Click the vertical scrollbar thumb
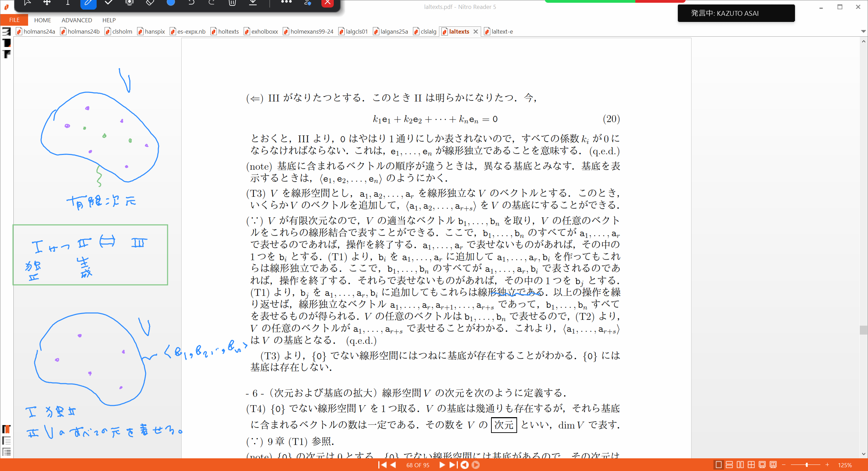This screenshot has height=471, width=868. click(863, 330)
